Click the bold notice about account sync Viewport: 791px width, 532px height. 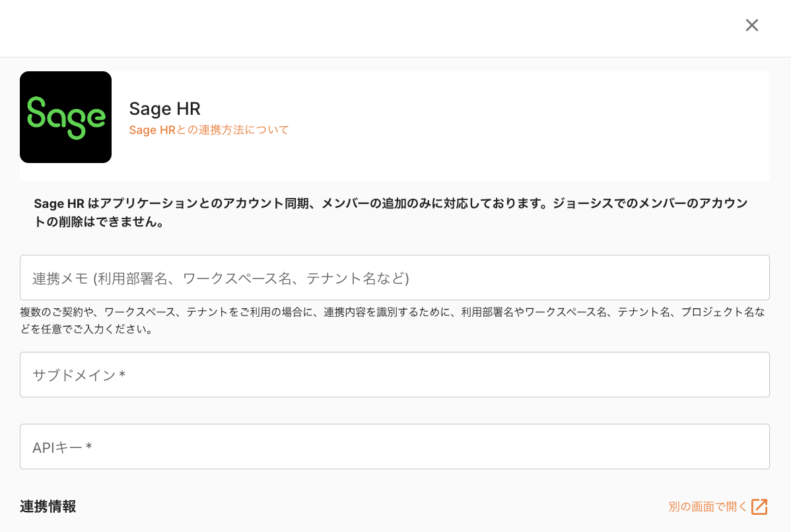(x=390, y=204)
